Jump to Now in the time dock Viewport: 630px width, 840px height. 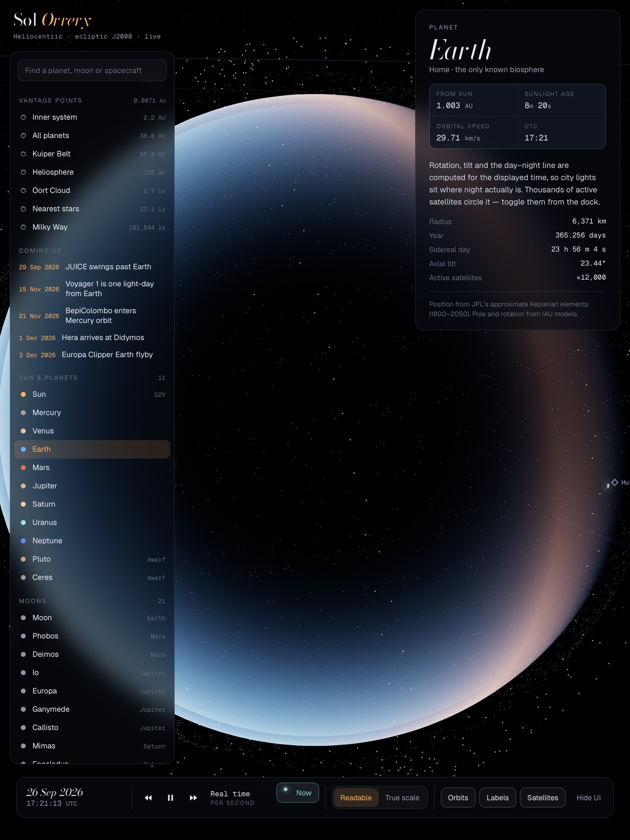pyautogui.click(x=297, y=793)
